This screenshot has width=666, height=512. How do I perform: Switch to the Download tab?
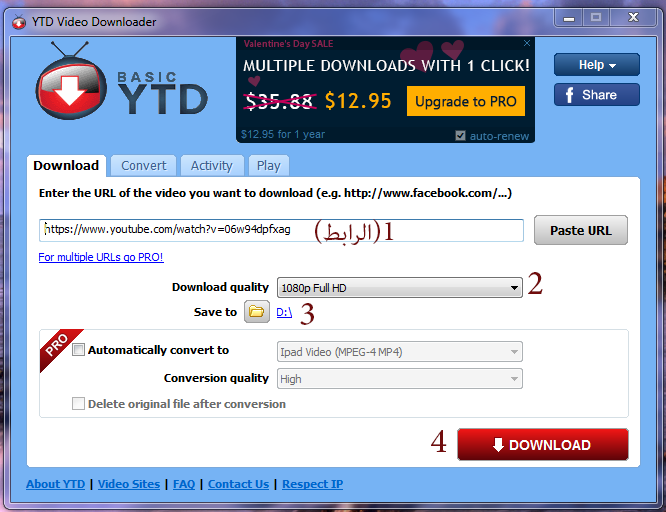pyautogui.click(x=66, y=165)
